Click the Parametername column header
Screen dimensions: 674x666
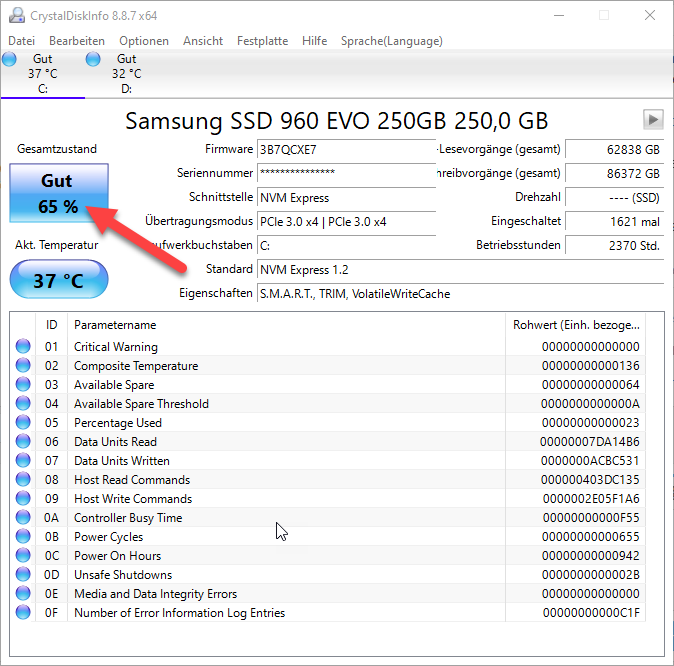click(x=286, y=325)
